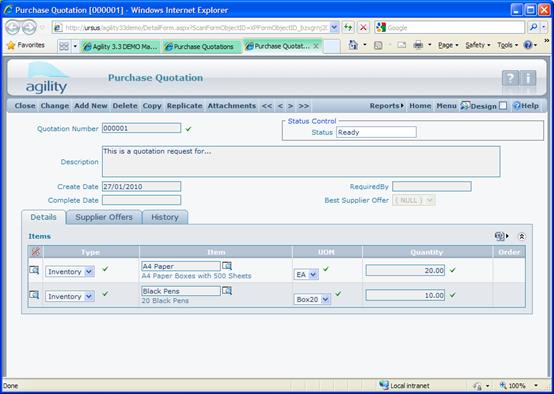The width and height of the screenshot is (554, 394).
Task: Open the Safety menu dropdown
Action: (x=478, y=45)
